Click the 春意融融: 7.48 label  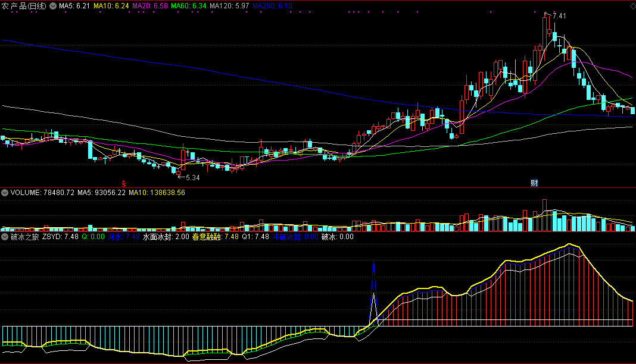tap(216, 237)
